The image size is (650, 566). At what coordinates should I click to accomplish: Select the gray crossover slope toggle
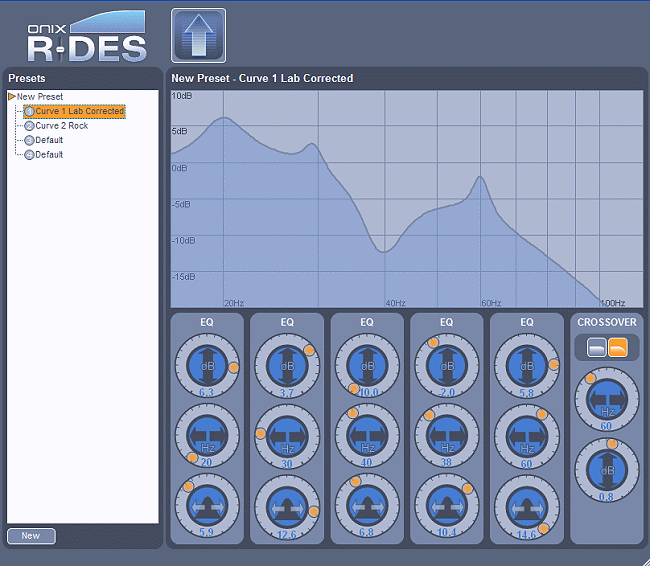(597, 347)
